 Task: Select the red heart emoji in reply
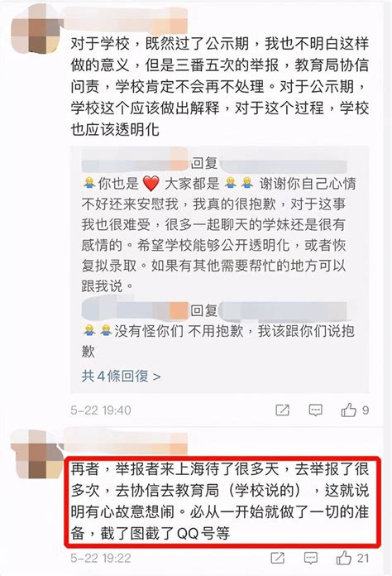pyautogui.click(x=151, y=183)
